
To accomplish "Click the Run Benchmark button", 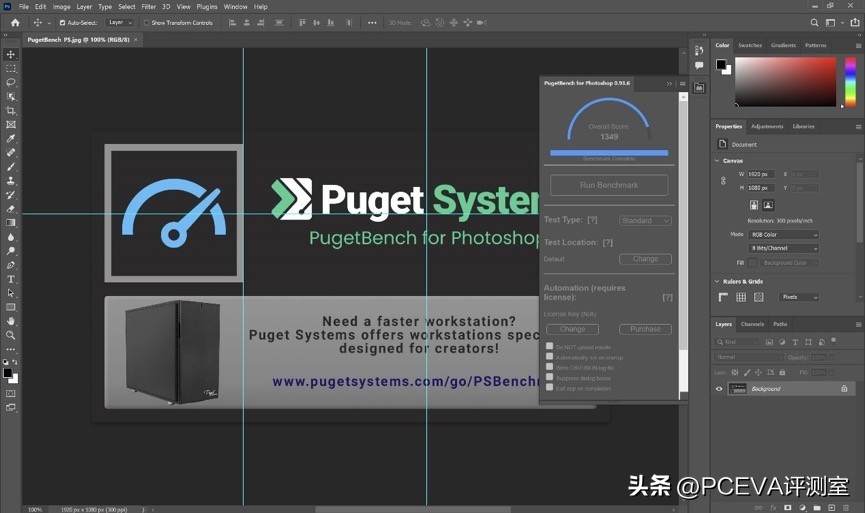I will pyautogui.click(x=609, y=185).
